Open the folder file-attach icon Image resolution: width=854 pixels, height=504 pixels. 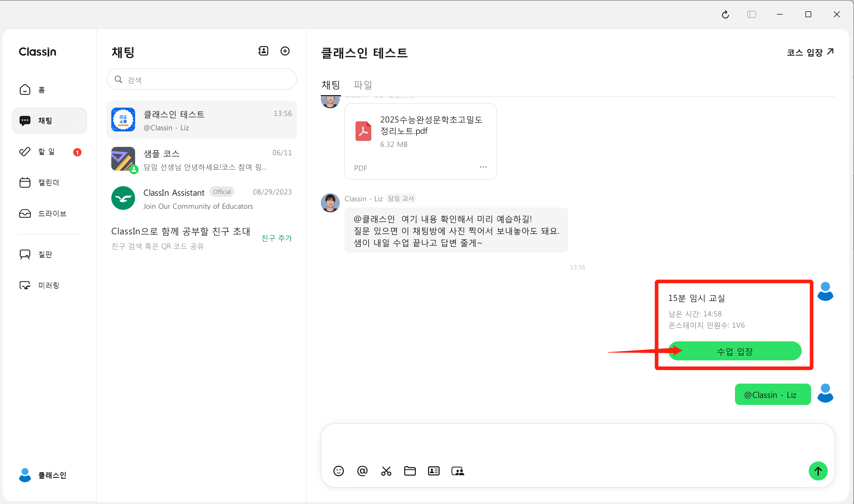410,471
